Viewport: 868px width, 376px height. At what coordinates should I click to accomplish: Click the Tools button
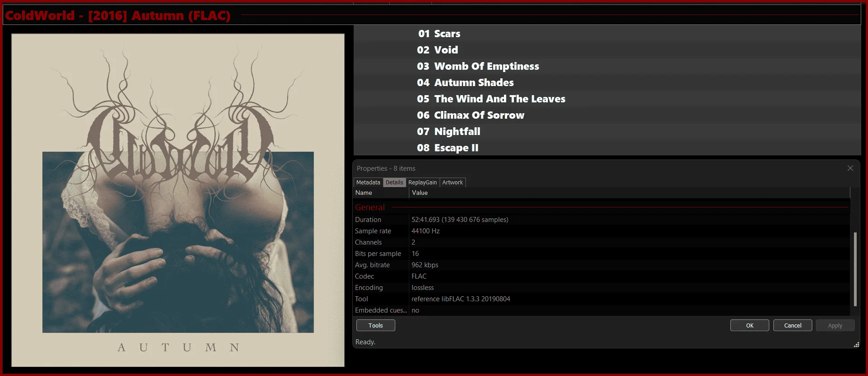point(375,325)
